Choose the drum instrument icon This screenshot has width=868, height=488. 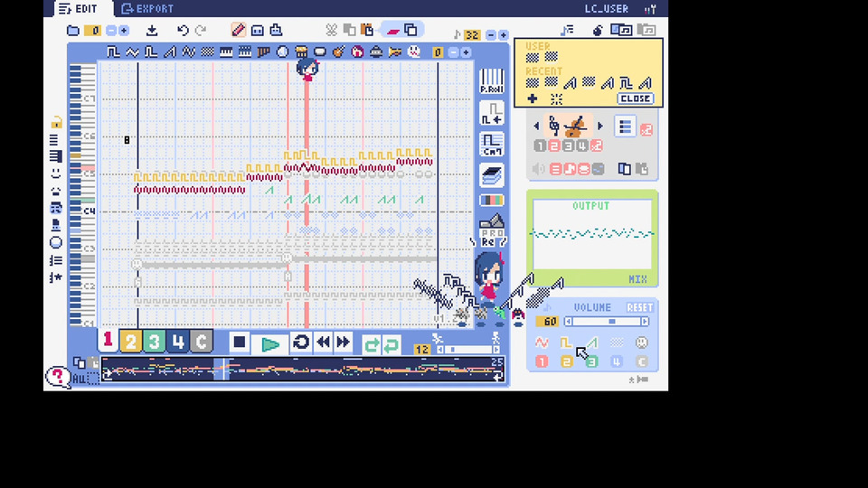pyautogui.click(x=301, y=52)
